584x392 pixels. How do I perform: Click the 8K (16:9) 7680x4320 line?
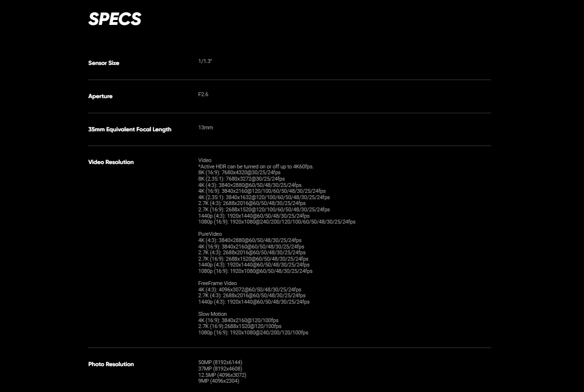[239, 172]
